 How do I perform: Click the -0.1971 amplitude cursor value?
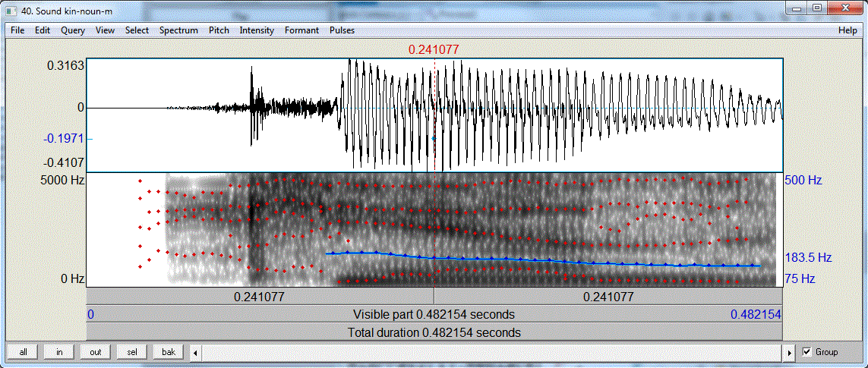(x=64, y=138)
